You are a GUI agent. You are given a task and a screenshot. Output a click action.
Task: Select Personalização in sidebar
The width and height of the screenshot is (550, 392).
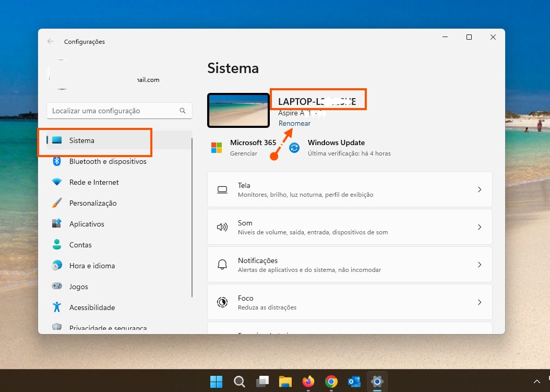click(119, 203)
